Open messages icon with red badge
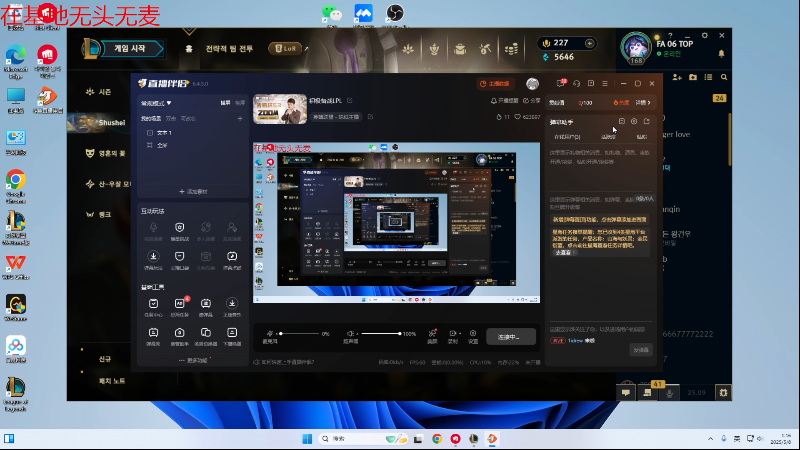Screen dimensions: 800x450 pyautogui.click(x=561, y=83)
